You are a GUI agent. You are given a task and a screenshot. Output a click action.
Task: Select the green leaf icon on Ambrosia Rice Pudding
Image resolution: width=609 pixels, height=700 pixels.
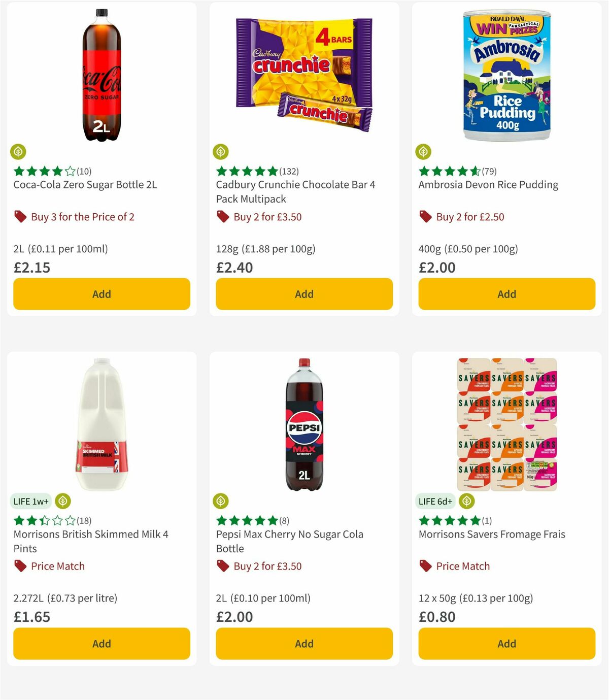pos(423,152)
